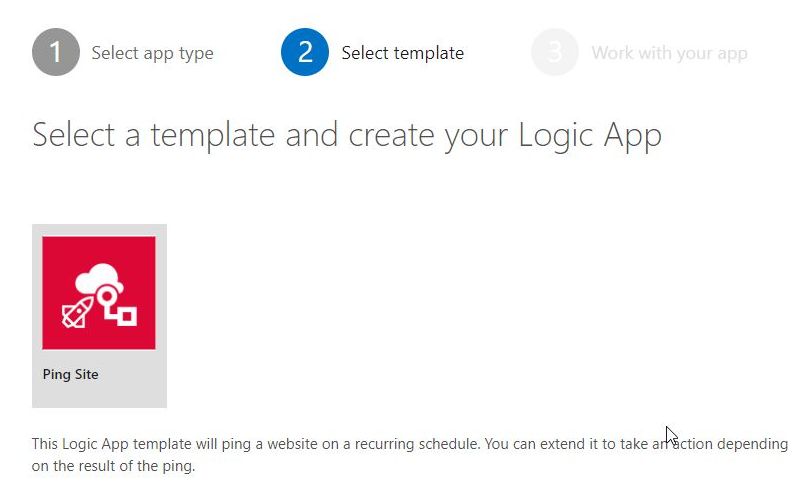Click the blue step 2 circle

pyautogui.click(x=305, y=52)
